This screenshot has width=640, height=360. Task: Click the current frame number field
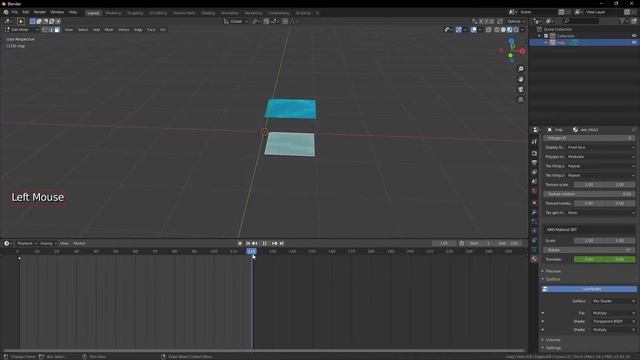pyautogui.click(x=444, y=243)
